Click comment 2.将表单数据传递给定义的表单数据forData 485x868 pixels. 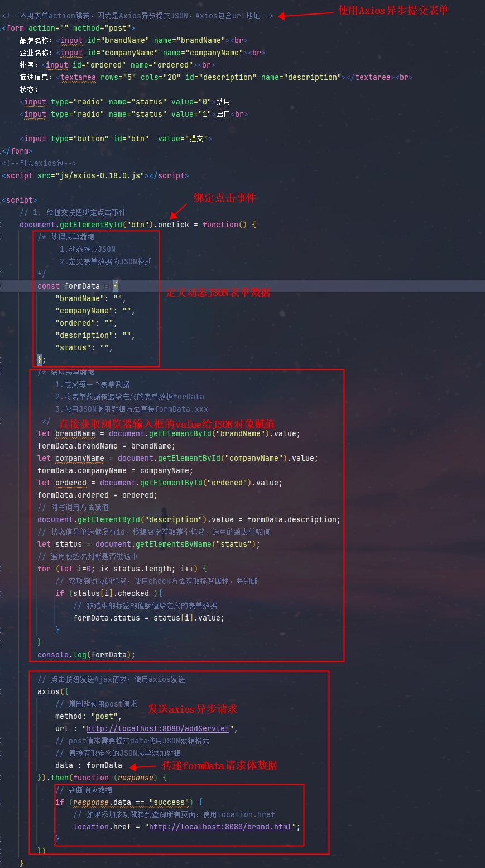pos(129,397)
